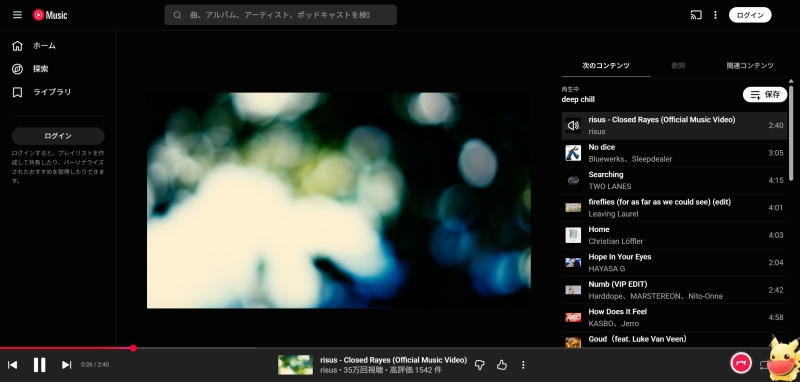This screenshot has height=382, width=800.
Task: Open HAYASA G artist link
Action: point(607,269)
